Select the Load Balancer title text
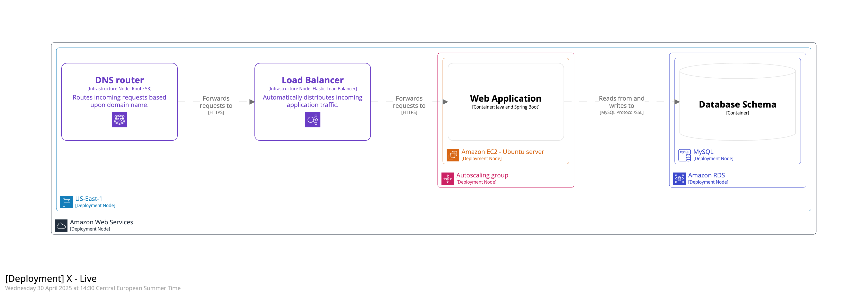Image resolution: width=868 pixels, height=295 pixels. tap(312, 80)
